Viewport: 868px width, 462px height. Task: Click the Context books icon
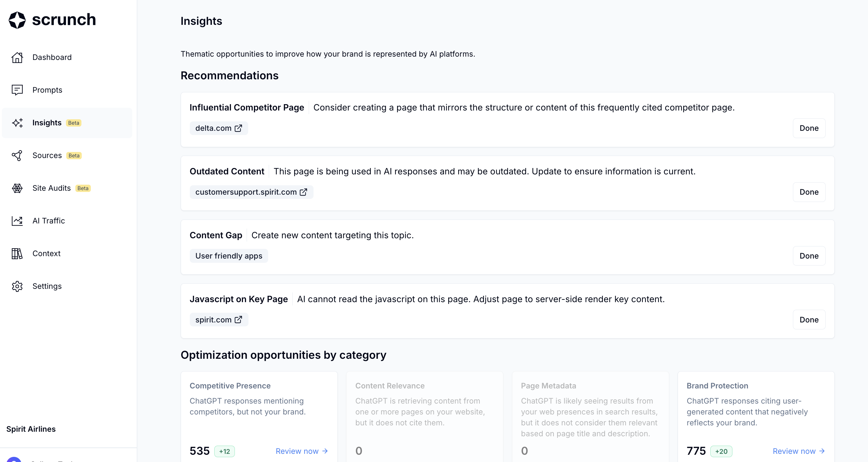pyautogui.click(x=17, y=253)
